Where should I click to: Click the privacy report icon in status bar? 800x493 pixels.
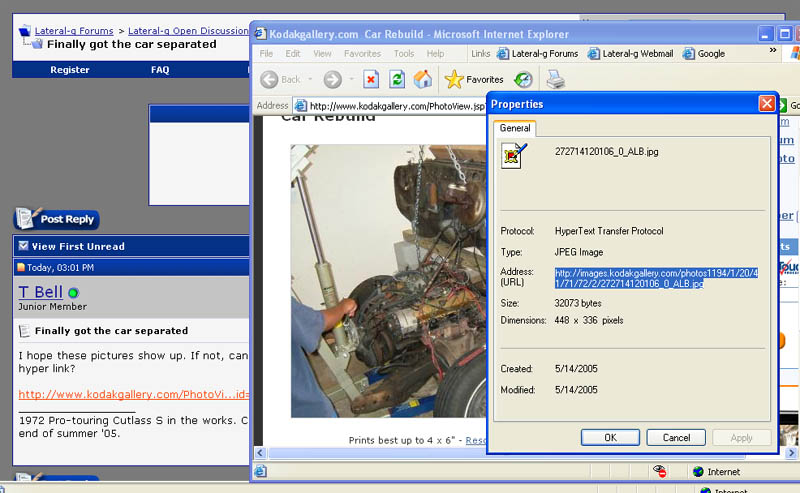pyautogui.click(x=660, y=471)
